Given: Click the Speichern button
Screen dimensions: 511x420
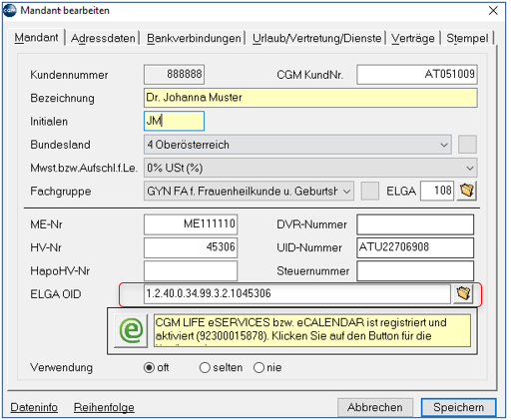Looking at the screenshot, I should pyautogui.click(x=458, y=407).
